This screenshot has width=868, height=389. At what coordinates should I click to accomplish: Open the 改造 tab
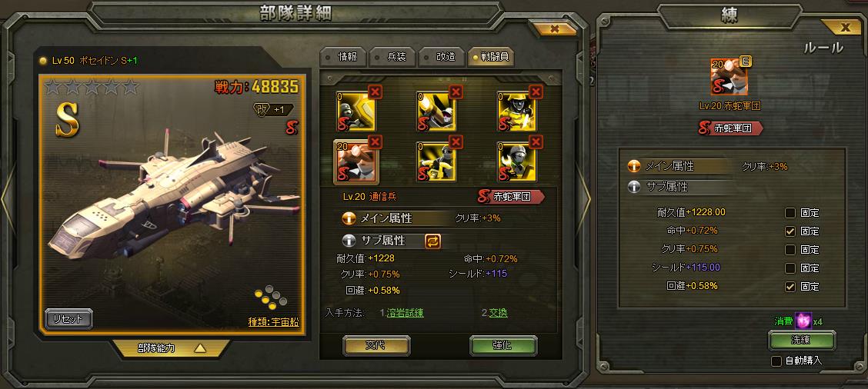click(x=441, y=57)
